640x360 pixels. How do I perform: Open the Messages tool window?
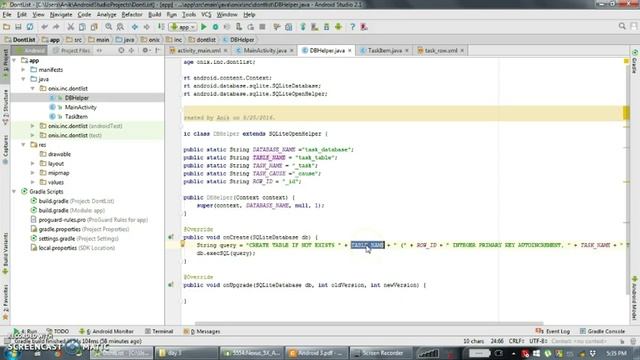coord(202,331)
